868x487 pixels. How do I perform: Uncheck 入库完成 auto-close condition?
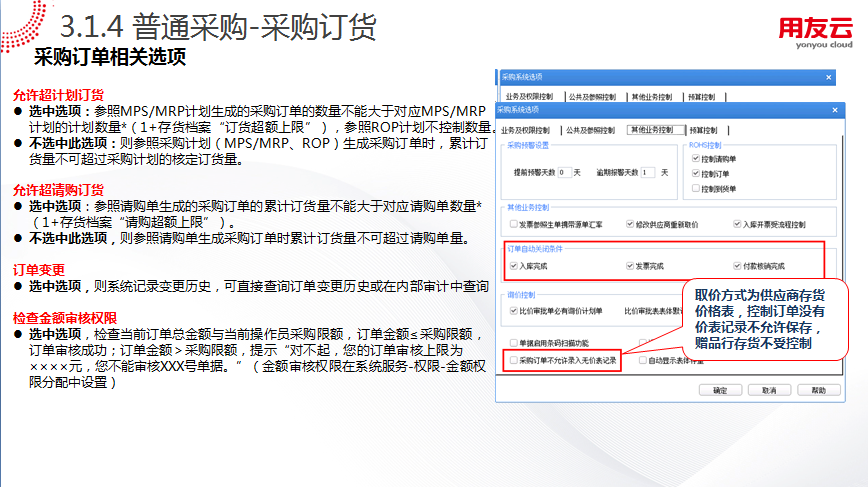click(x=514, y=266)
